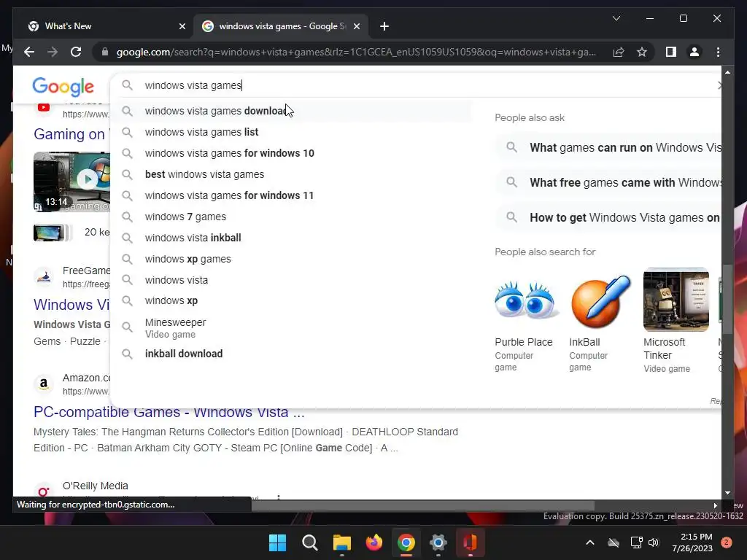Select suggestion windows xp games
The height and width of the screenshot is (560, 747).
click(292, 259)
